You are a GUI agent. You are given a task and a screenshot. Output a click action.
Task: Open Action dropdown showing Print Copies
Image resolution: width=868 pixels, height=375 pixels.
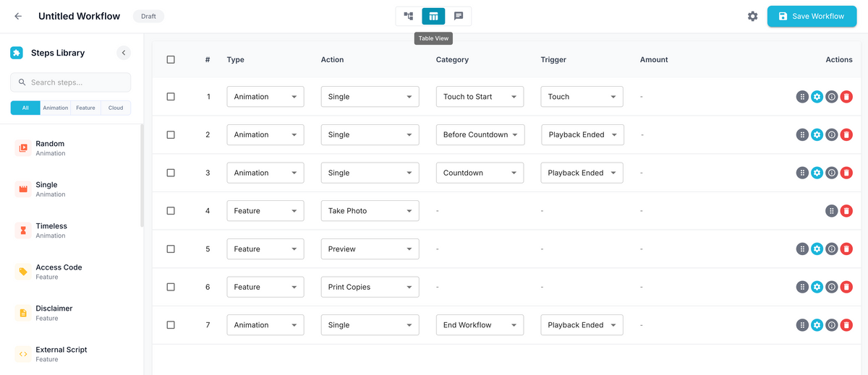click(x=370, y=287)
